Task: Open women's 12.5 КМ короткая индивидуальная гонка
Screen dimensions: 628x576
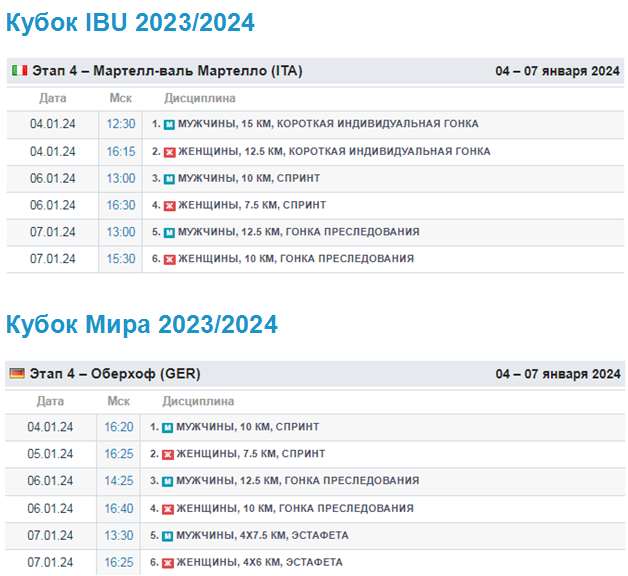Action: (x=334, y=151)
